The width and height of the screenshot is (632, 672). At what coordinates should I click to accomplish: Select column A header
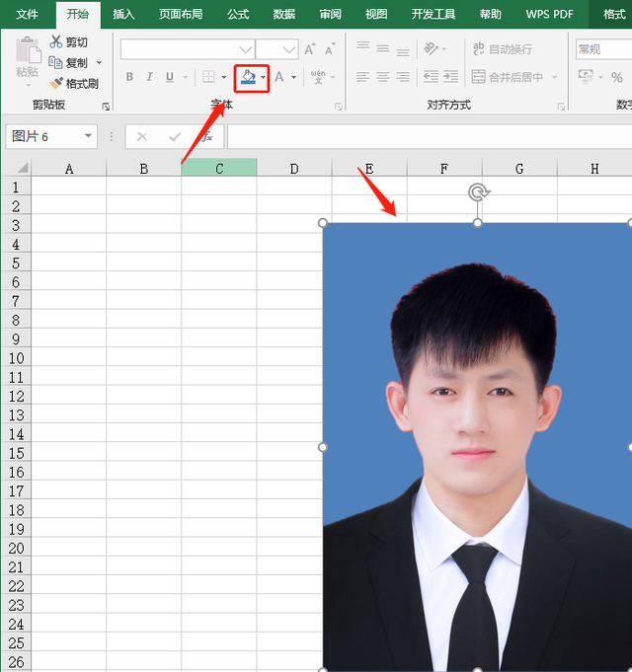point(68,168)
